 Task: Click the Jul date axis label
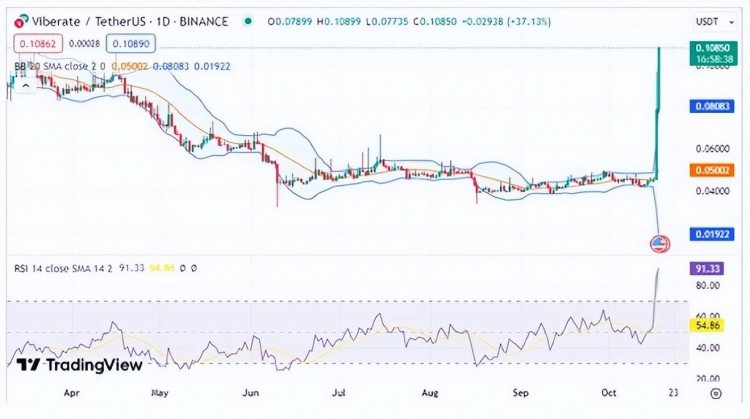point(339,393)
